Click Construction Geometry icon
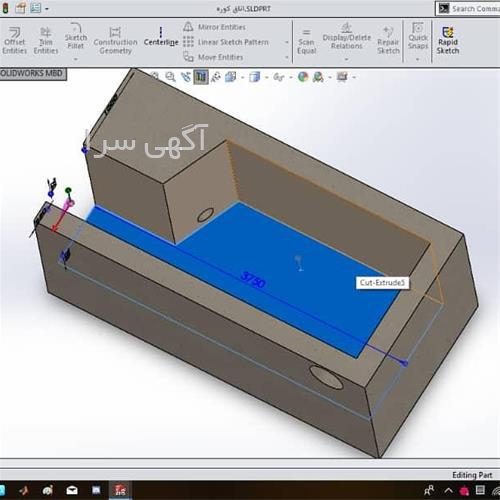Image resolution: width=500 pixels, height=500 pixels. click(x=115, y=33)
